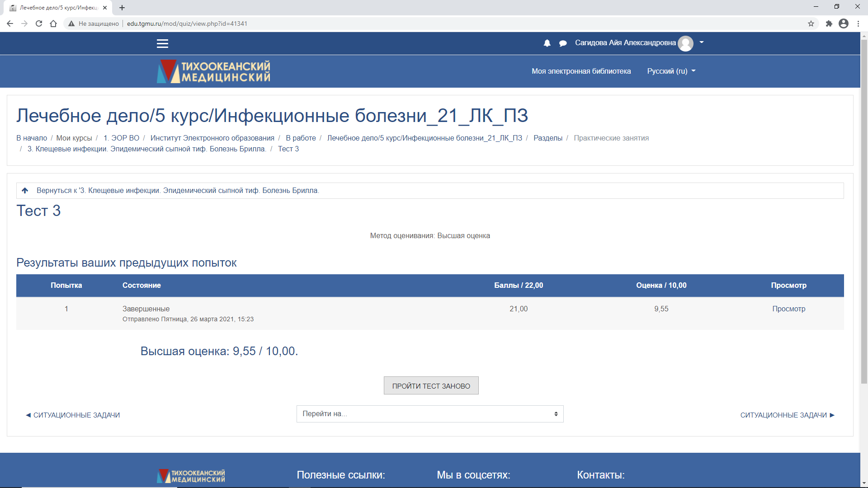Open the messages chat bubble icon
868x488 pixels.
(563, 43)
